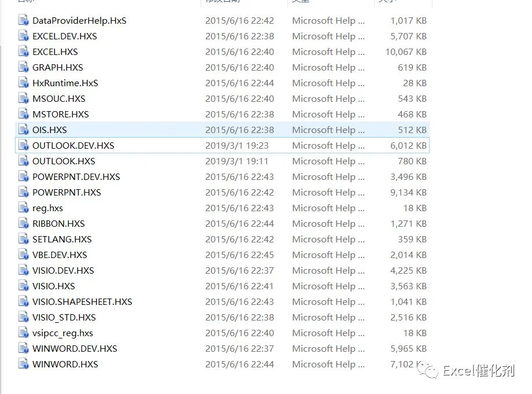
Task: Click the 1,017 KB size value
Action: [x=408, y=21]
